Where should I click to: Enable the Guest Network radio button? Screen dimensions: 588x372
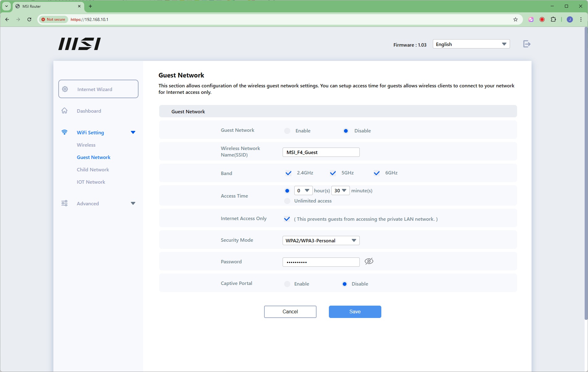pos(287,131)
